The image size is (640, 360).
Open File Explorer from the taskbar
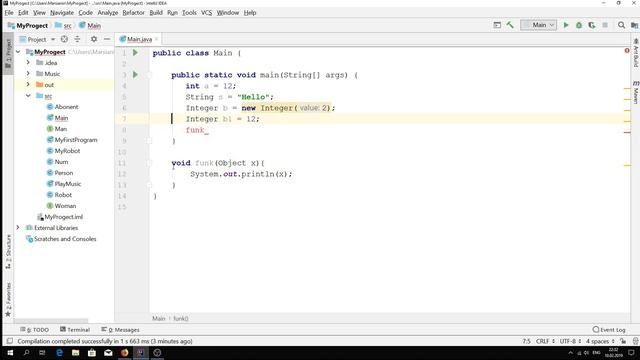click(76, 353)
